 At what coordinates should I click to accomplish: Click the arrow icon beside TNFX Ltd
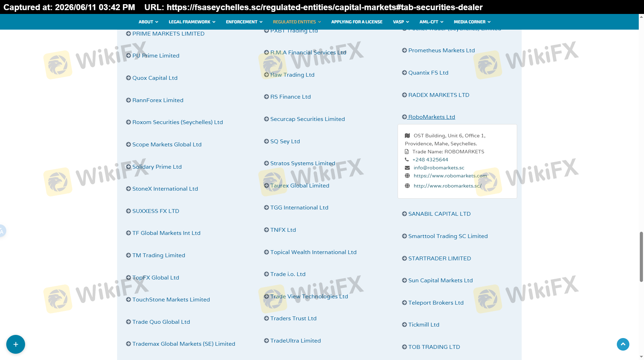pyautogui.click(x=267, y=230)
